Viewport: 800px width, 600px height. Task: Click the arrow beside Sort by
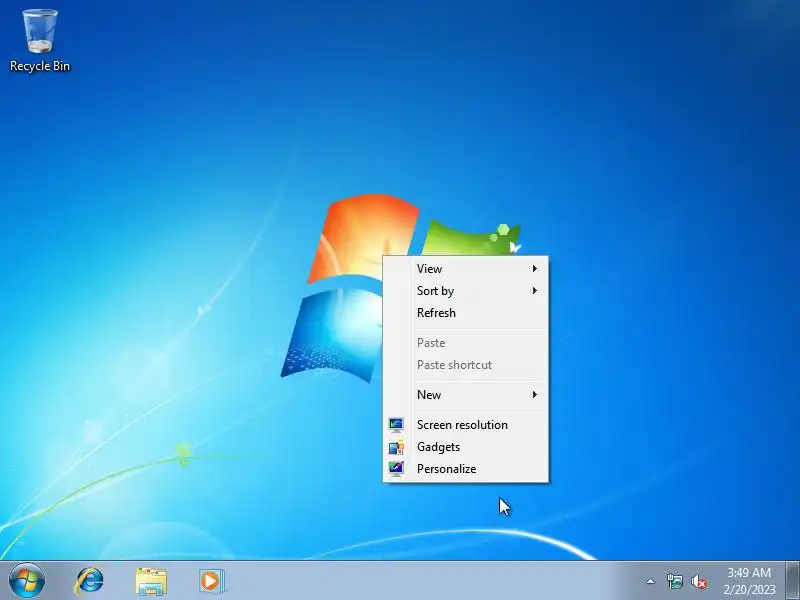[x=535, y=290]
